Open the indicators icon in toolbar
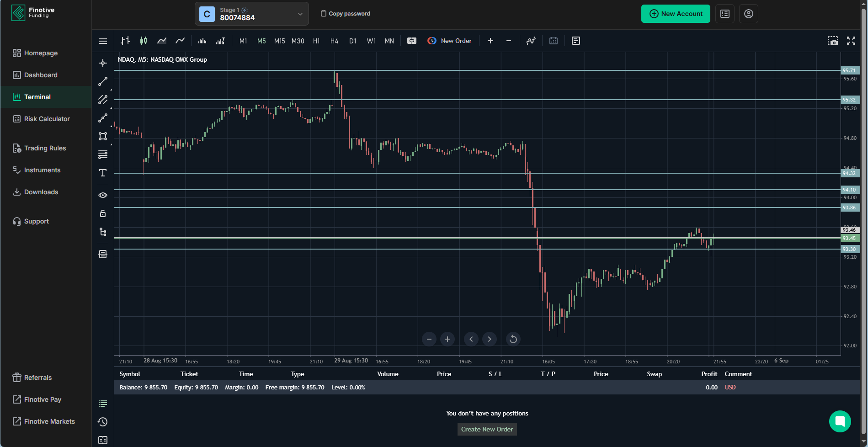 click(531, 41)
